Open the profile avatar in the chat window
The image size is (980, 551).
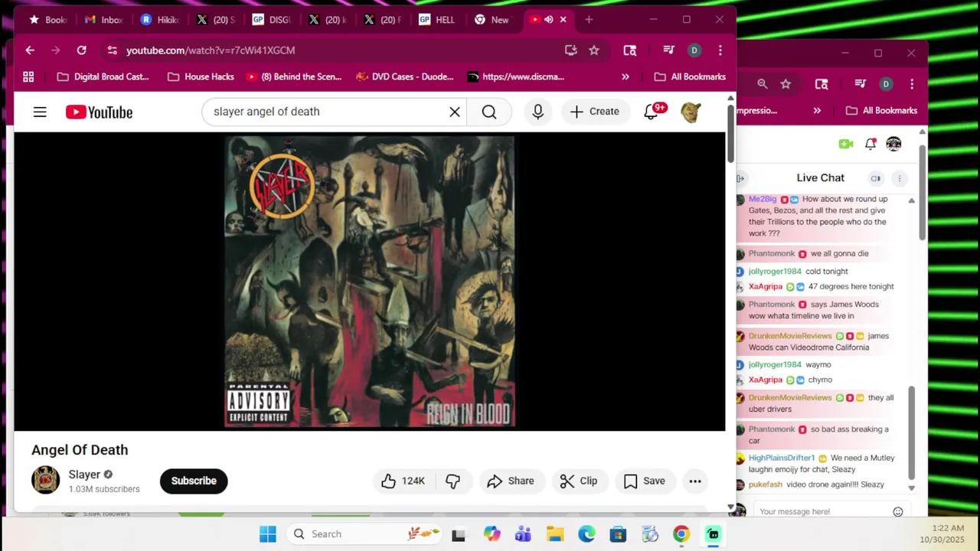[x=893, y=144]
